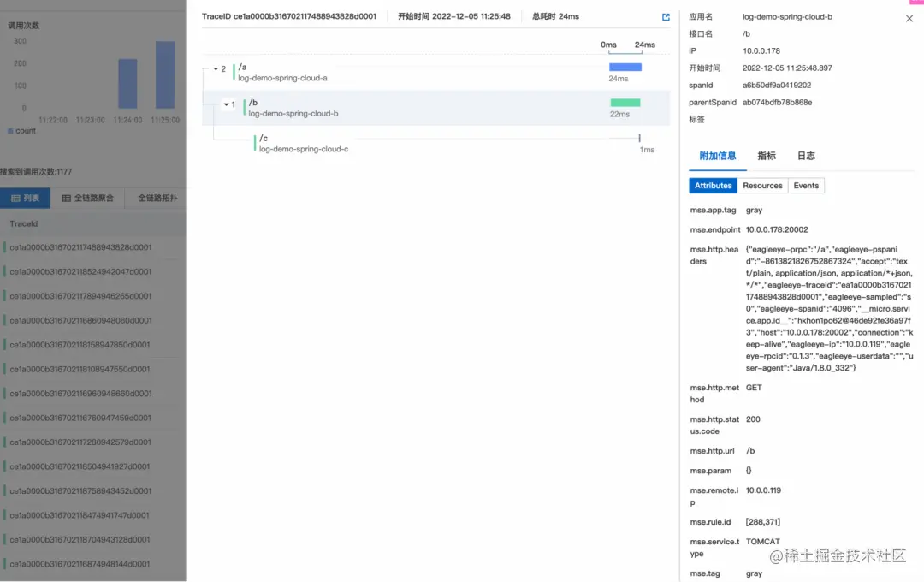Image resolution: width=924 pixels, height=582 pixels.
Task: Click the mse.endpoint value 10.0.0.178:20002
Action: 777,230
